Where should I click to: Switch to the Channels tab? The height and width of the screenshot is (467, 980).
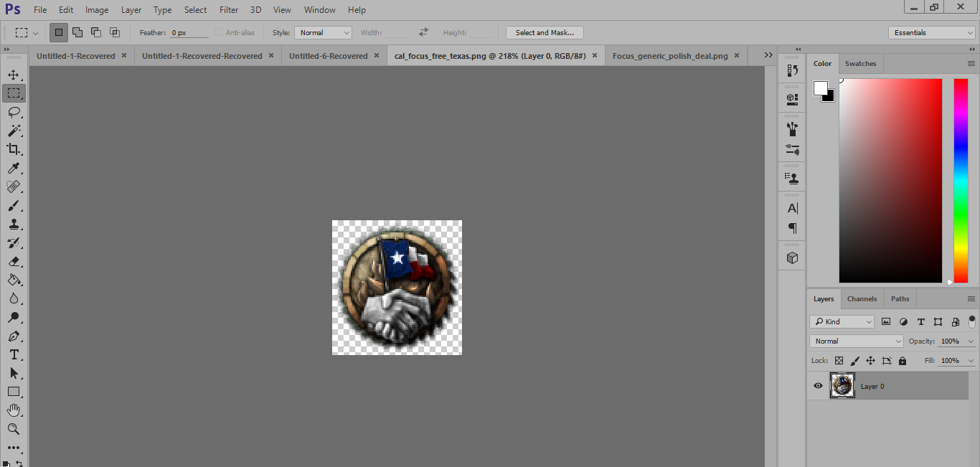click(862, 299)
